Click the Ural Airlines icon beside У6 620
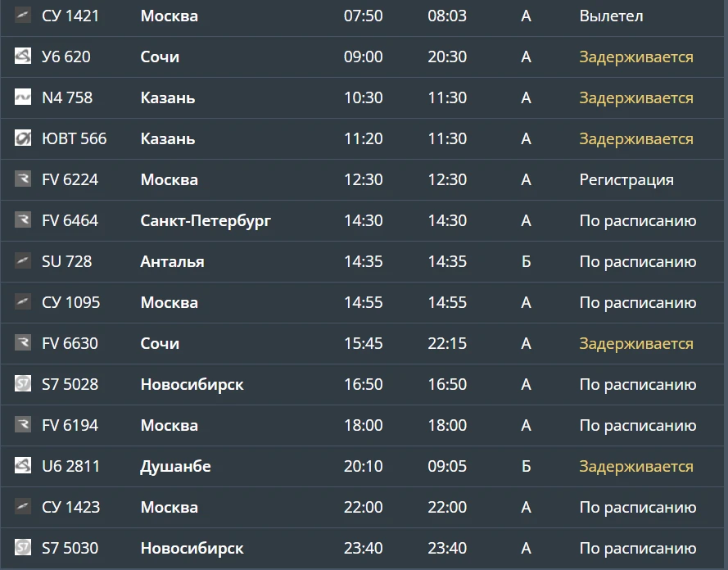728x570 pixels. tap(23, 57)
